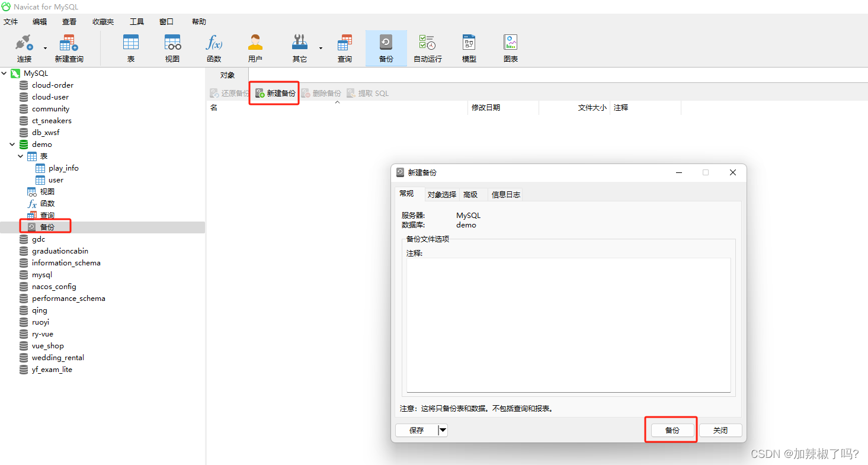
Task: Open the 收藏夹 menu
Action: (x=103, y=22)
